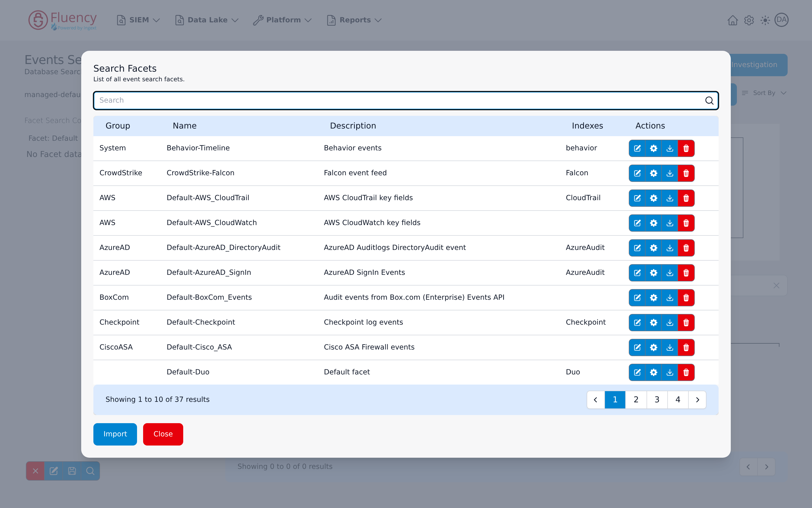The image size is (812, 508).
Task: Click 'Showing 1 to 10 of 37 results'
Action: tap(157, 400)
